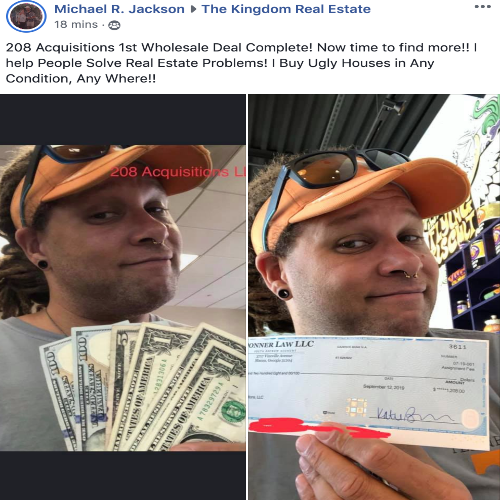The height and width of the screenshot is (500, 500).
Task: Click the Conner Law LLC check in photo
Action: click(368, 390)
